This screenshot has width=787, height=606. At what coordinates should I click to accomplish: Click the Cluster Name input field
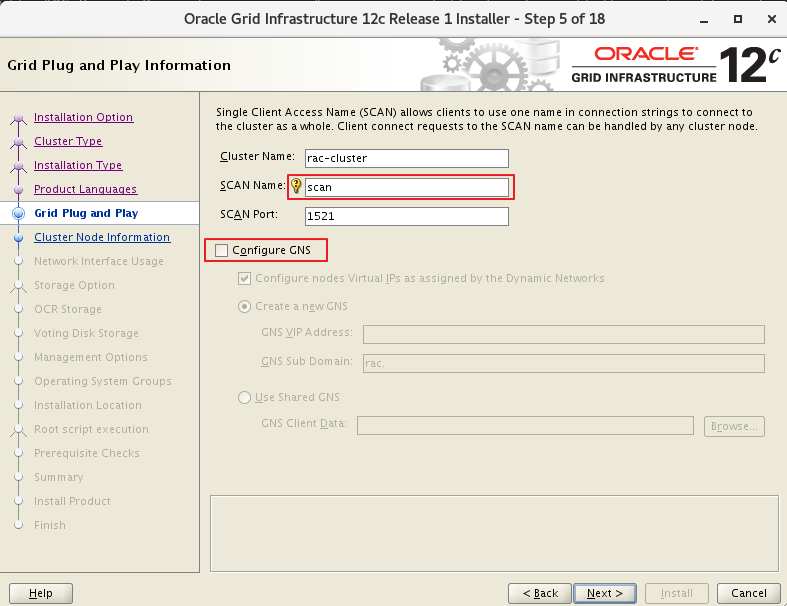(x=407, y=158)
